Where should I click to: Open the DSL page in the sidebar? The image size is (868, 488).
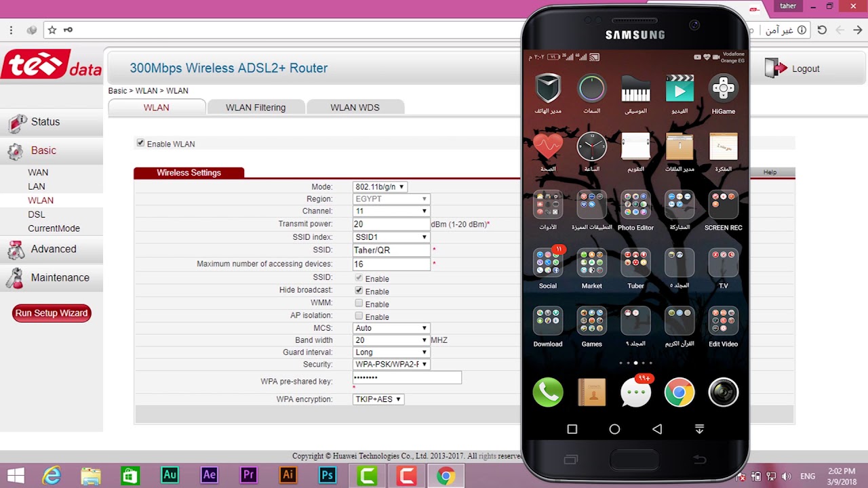pos(37,214)
